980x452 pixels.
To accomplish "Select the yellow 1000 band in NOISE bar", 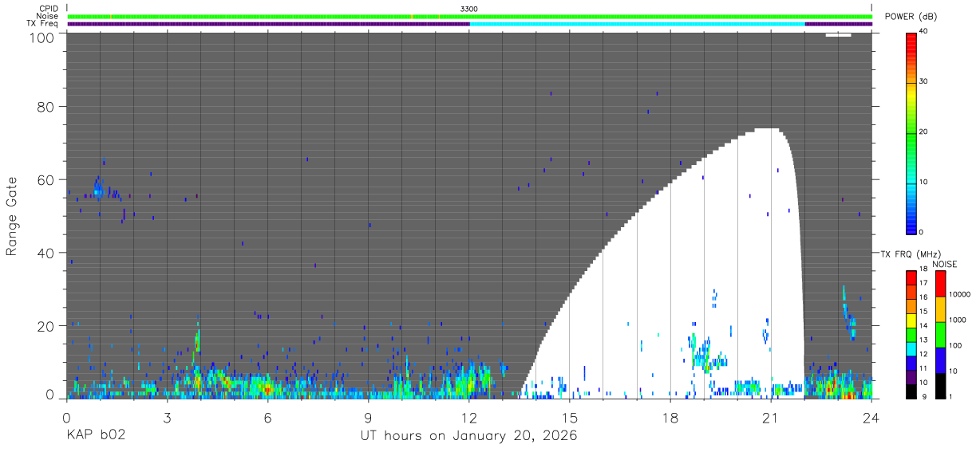I will tap(940, 309).
